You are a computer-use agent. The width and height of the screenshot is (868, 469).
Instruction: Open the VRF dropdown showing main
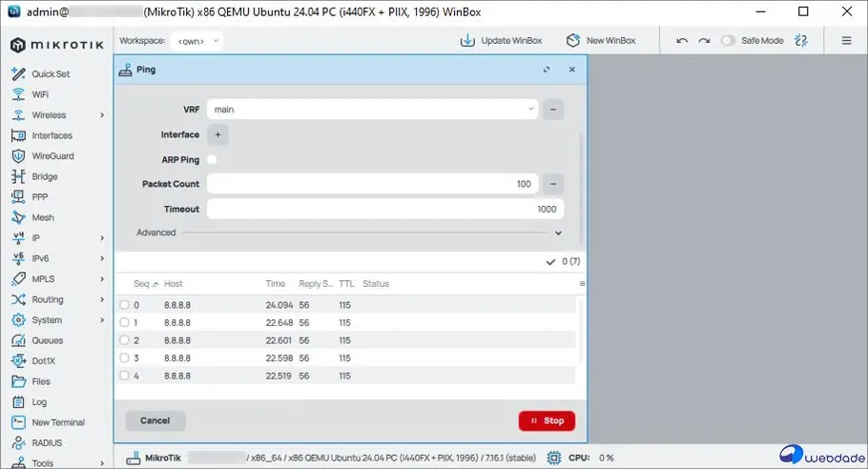tap(372, 110)
